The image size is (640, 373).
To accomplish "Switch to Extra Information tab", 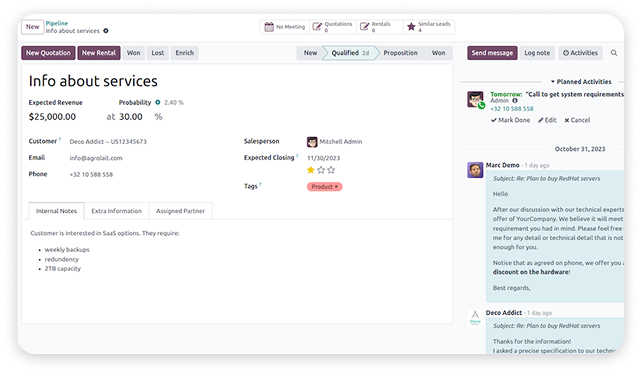I will [x=116, y=211].
